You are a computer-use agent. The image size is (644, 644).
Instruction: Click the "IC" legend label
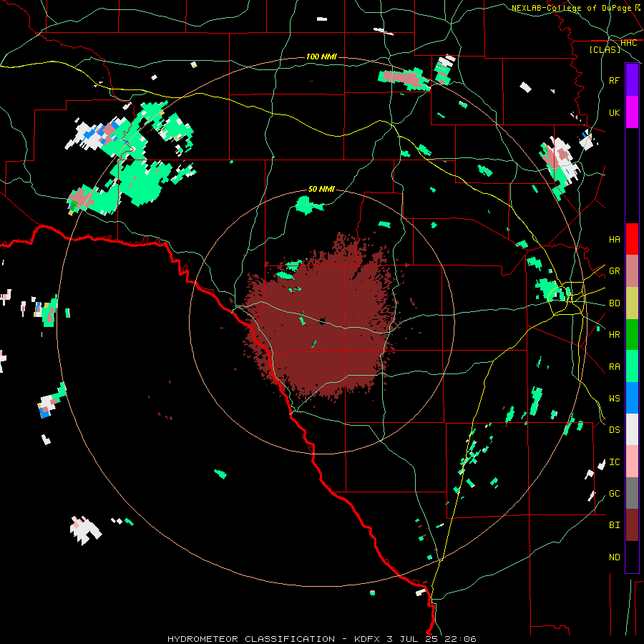click(614, 462)
